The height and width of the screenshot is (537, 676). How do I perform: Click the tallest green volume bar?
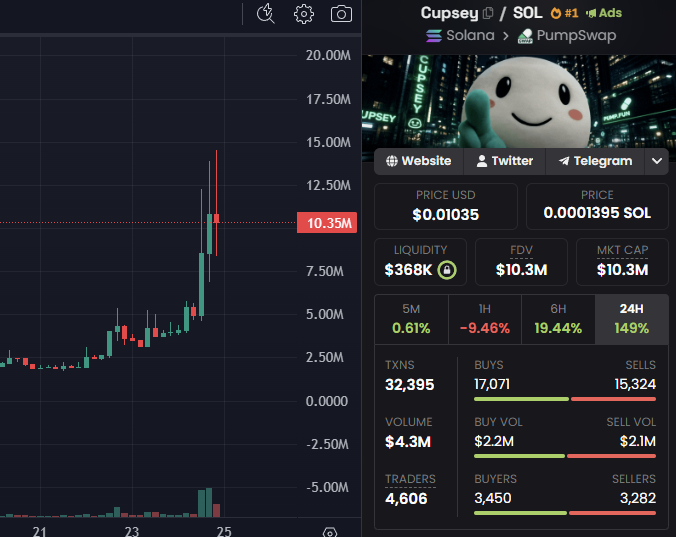click(x=209, y=502)
